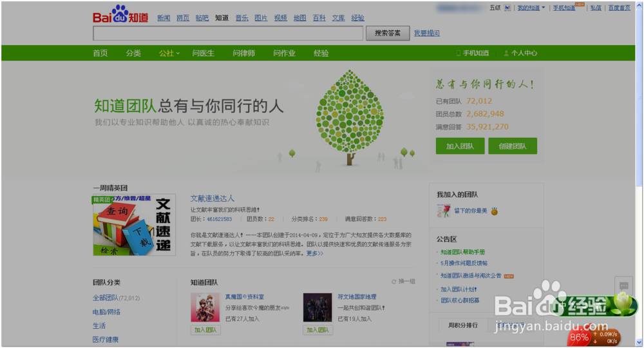The width and height of the screenshot is (644, 348).
Task: Select the 生活 category
Action: pos(99,326)
